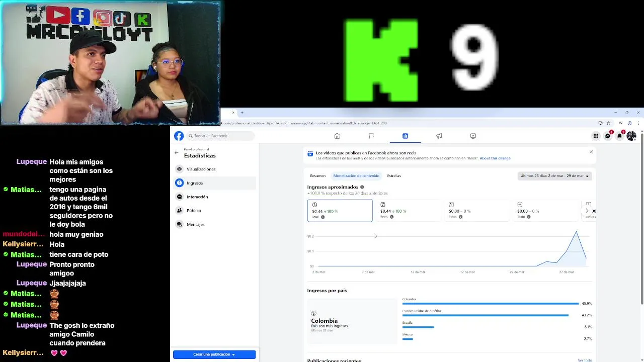Open the notifications bell icon
This screenshot has width=644, height=362.
tap(620, 136)
